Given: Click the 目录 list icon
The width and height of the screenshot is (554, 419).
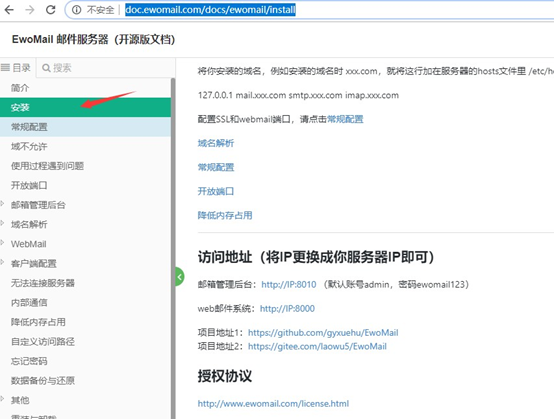Looking at the screenshot, I should (x=5, y=67).
